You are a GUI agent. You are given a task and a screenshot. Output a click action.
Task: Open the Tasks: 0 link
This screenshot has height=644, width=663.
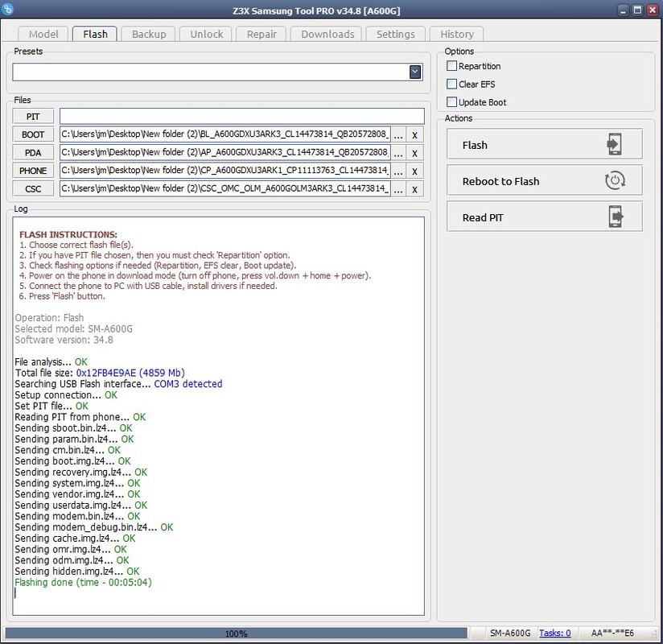pos(554,633)
